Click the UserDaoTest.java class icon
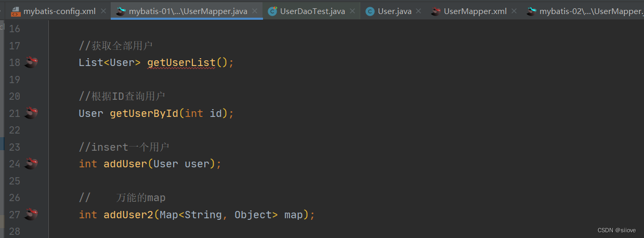Image resolution: width=644 pixels, height=238 pixels. pyautogui.click(x=272, y=11)
